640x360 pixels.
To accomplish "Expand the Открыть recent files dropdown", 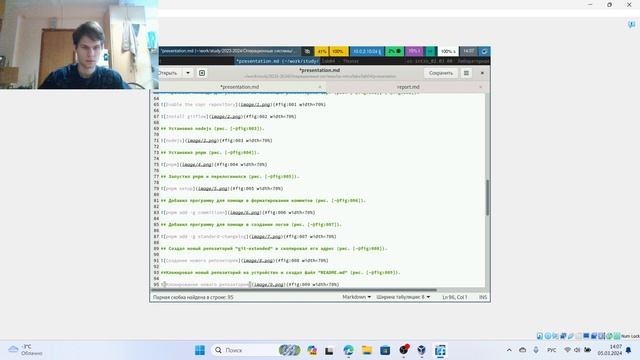I will click(x=188, y=73).
